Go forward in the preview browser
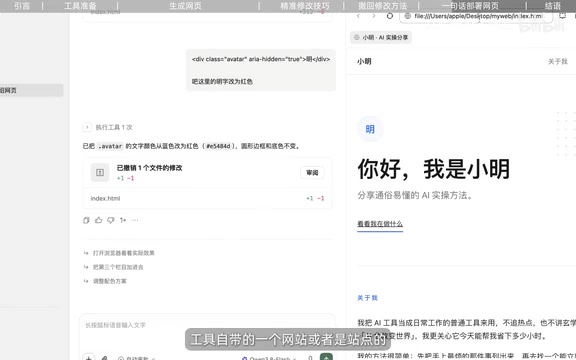 pos(374,16)
